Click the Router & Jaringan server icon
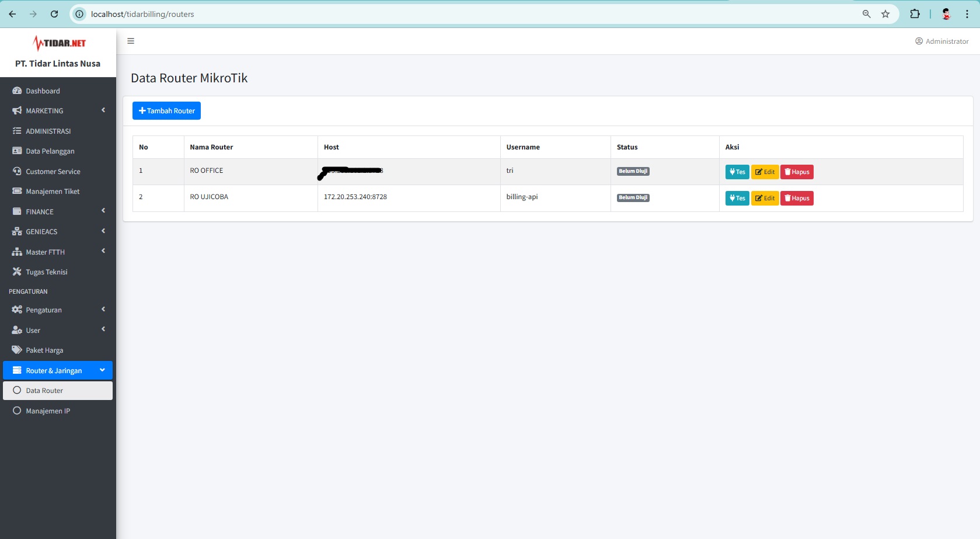 point(17,371)
